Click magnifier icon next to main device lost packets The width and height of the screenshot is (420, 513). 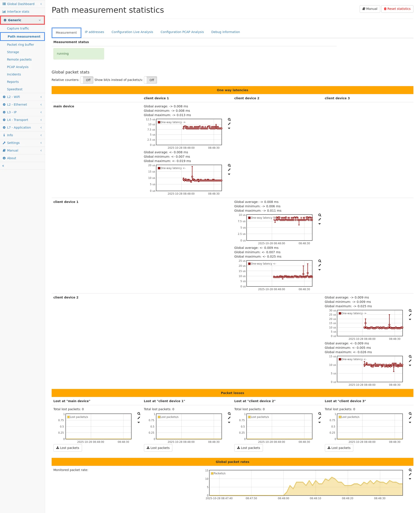tap(139, 414)
